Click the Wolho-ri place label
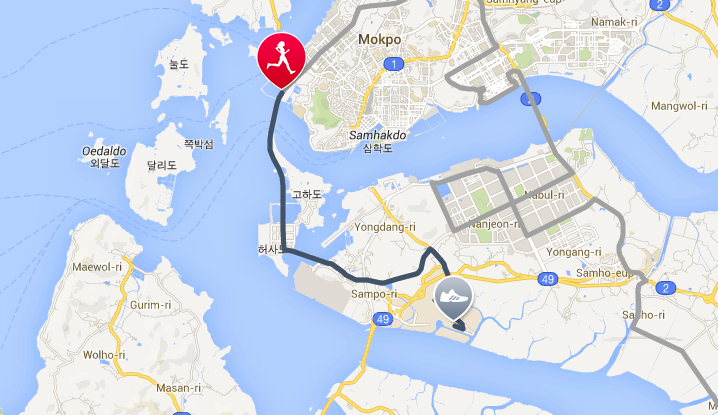Viewport: 718px width, 415px height. click(x=104, y=355)
